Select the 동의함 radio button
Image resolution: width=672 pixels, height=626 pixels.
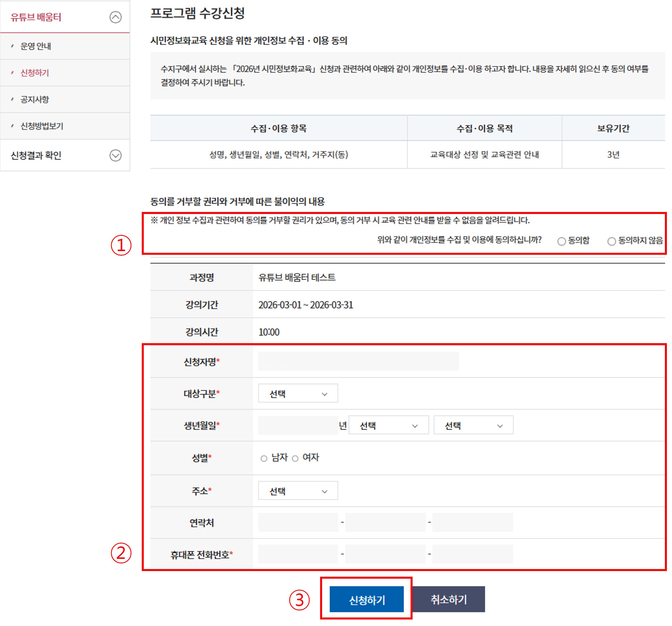tap(561, 241)
